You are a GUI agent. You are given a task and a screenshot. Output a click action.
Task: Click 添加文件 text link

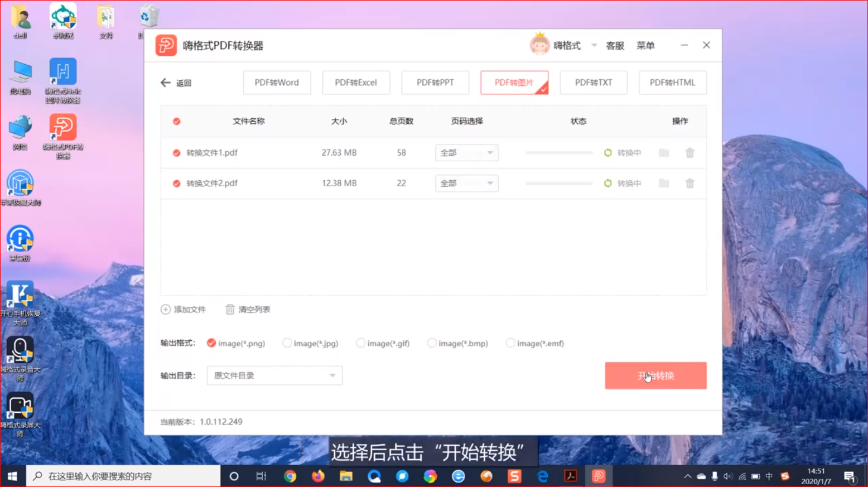tap(190, 310)
